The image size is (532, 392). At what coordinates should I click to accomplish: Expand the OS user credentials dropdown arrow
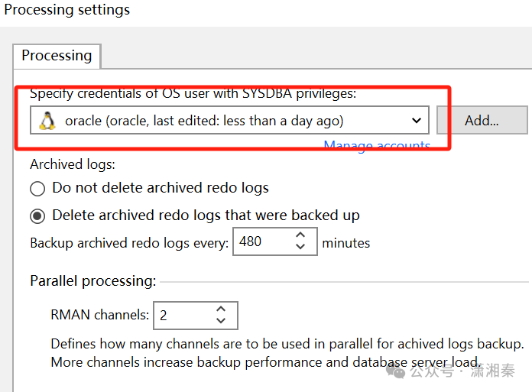(417, 121)
